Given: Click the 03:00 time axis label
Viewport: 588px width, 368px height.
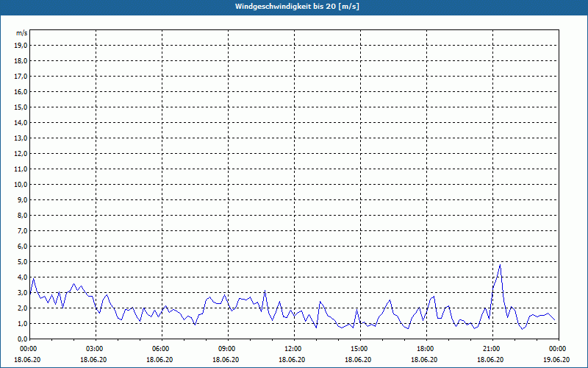Looking at the screenshot, I should [x=94, y=349].
